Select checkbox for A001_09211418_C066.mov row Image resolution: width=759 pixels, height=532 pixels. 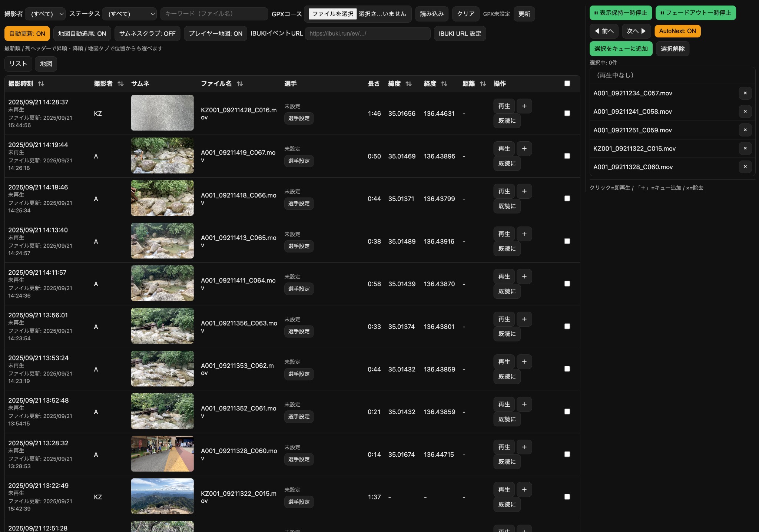click(x=567, y=199)
